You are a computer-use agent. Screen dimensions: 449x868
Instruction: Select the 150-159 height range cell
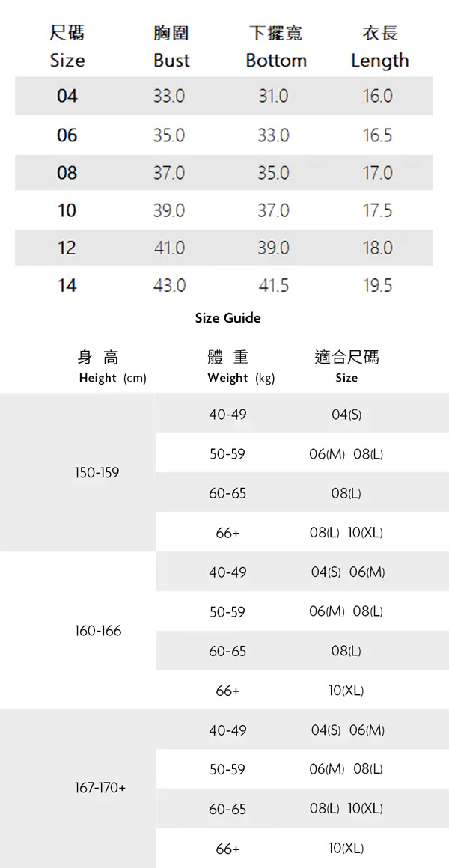97,473
